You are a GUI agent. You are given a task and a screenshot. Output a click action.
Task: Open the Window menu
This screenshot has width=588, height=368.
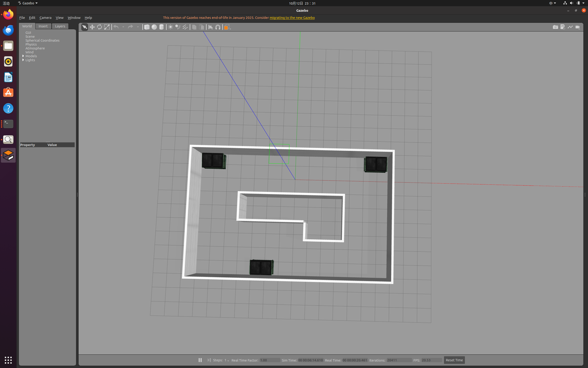point(74,17)
